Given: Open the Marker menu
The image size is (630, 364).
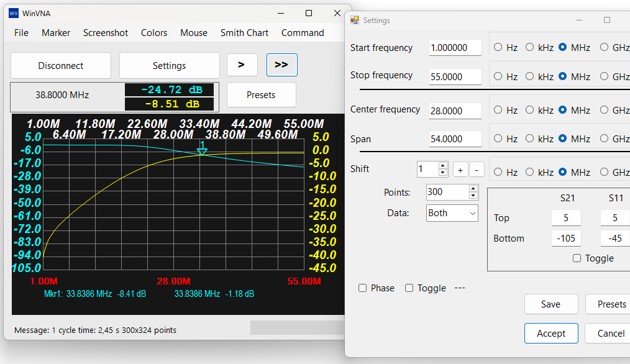Looking at the screenshot, I should (x=55, y=32).
